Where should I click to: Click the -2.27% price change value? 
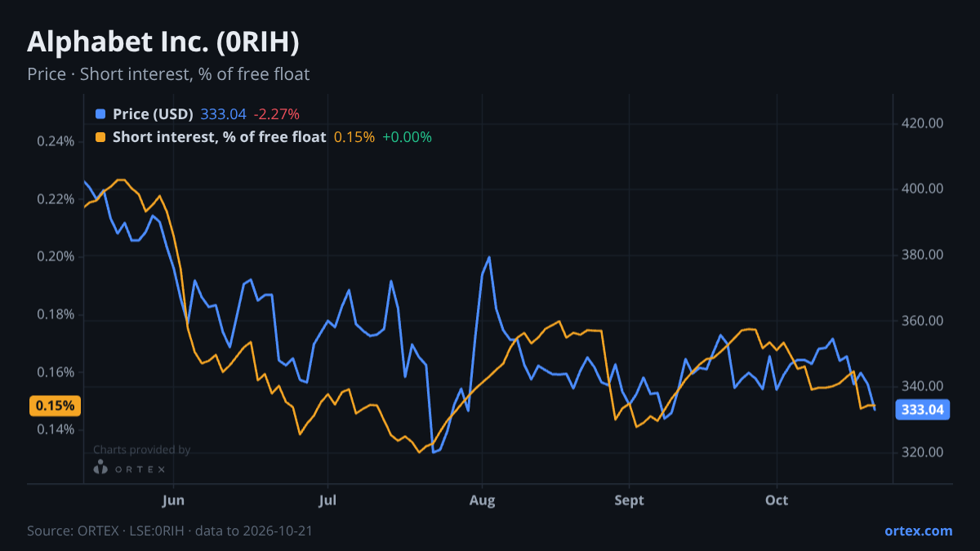pos(276,114)
